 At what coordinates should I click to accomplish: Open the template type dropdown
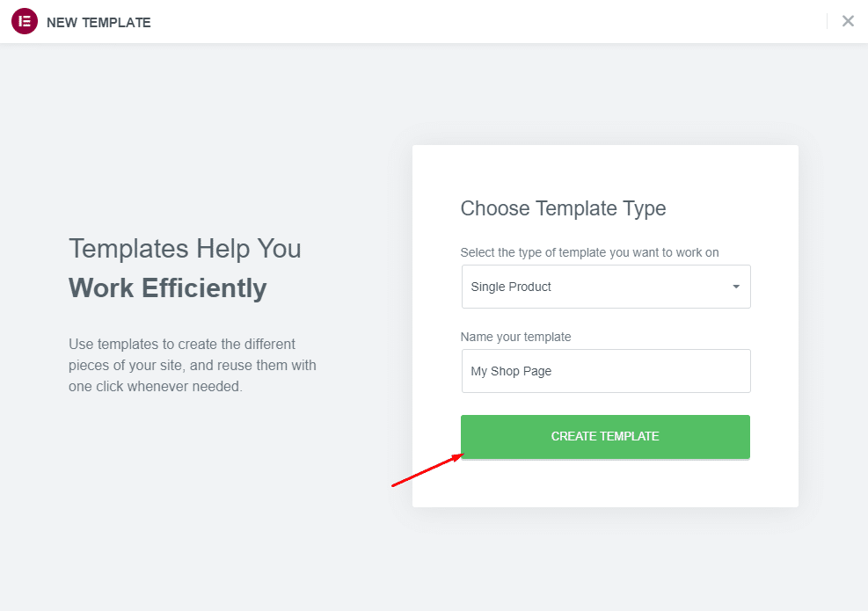pyautogui.click(x=606, y=287)
